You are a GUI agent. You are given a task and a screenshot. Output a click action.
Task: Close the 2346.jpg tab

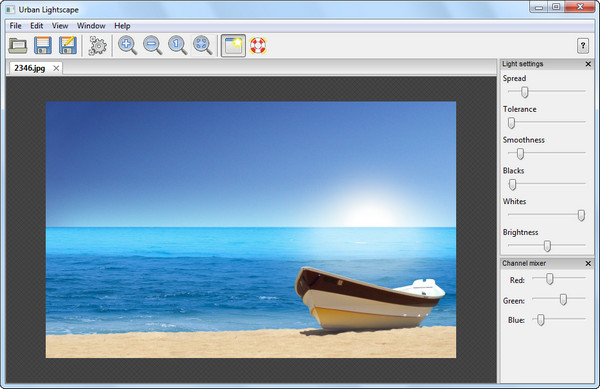[x=56, y=68]
